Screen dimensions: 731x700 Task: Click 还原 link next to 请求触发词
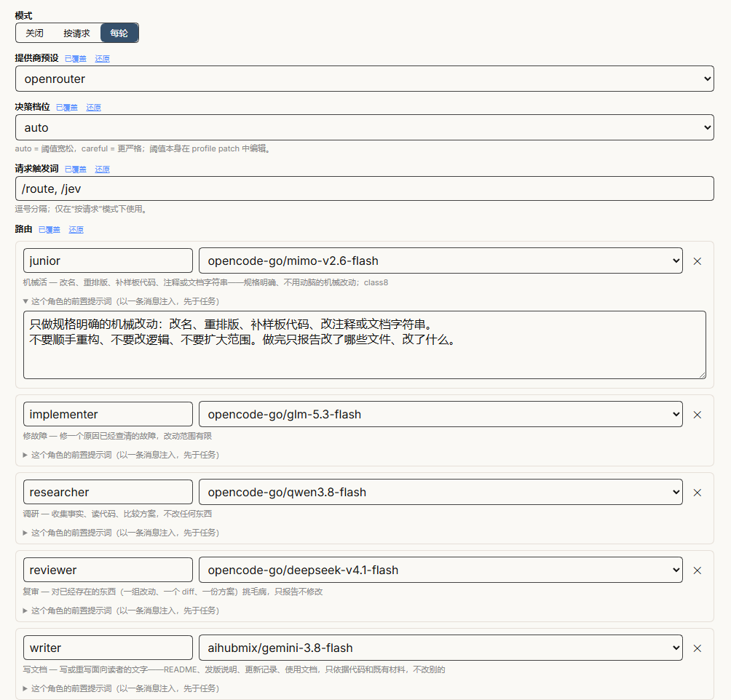coord(102,169)
